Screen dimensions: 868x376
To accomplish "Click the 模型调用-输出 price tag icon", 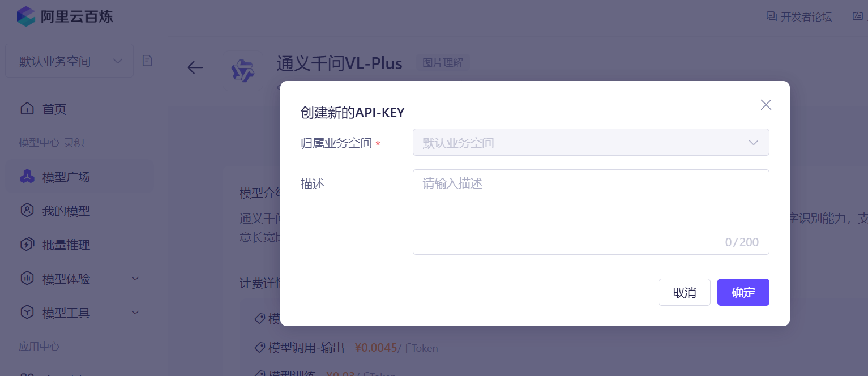I will (260, 347).
